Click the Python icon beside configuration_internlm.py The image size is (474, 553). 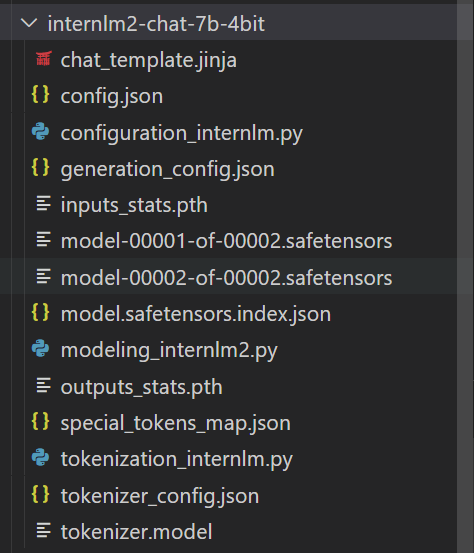(x=41, y=132)
